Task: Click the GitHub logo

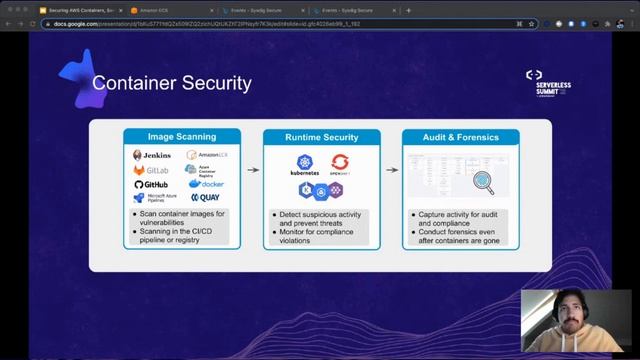Action: [x=151, y=184]
